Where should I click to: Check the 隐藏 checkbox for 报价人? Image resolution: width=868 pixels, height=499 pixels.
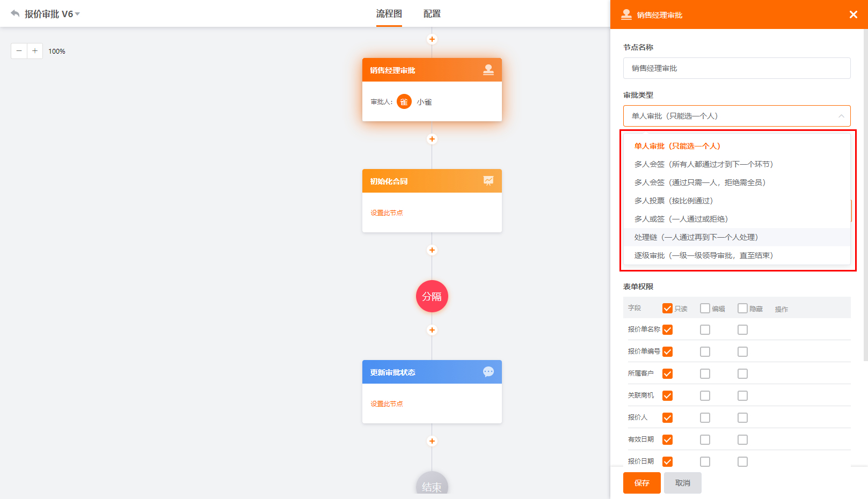(742, 417)
